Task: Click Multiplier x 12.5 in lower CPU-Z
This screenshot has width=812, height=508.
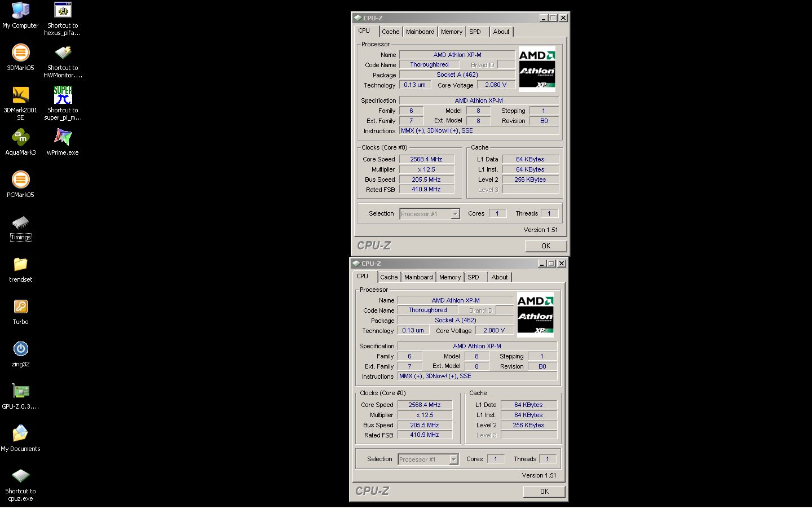Action: 425,415
